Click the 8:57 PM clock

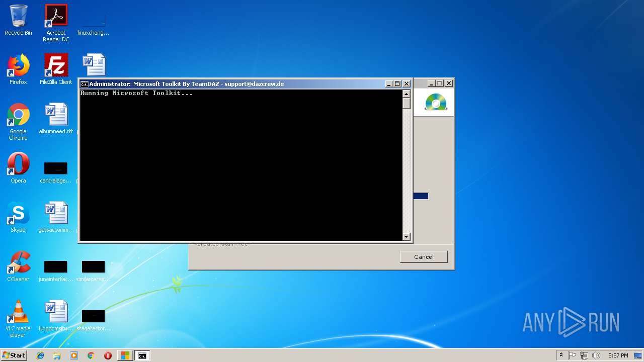[618, 355]
